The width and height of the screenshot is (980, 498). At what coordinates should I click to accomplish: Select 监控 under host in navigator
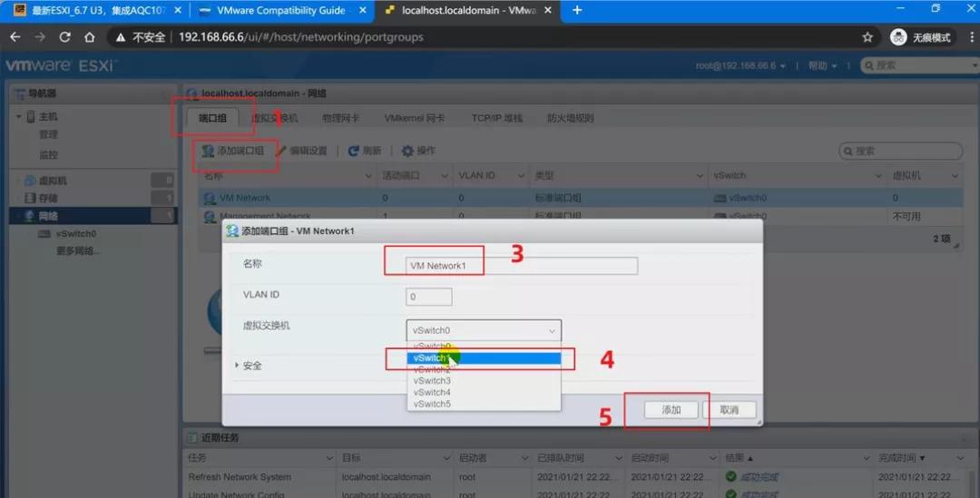48,154
